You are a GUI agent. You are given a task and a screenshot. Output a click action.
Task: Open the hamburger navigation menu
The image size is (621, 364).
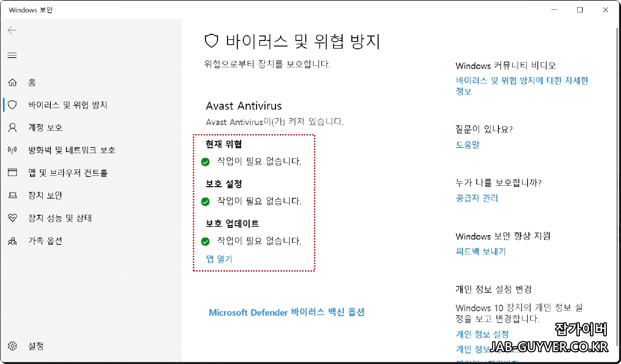point(12,55)
